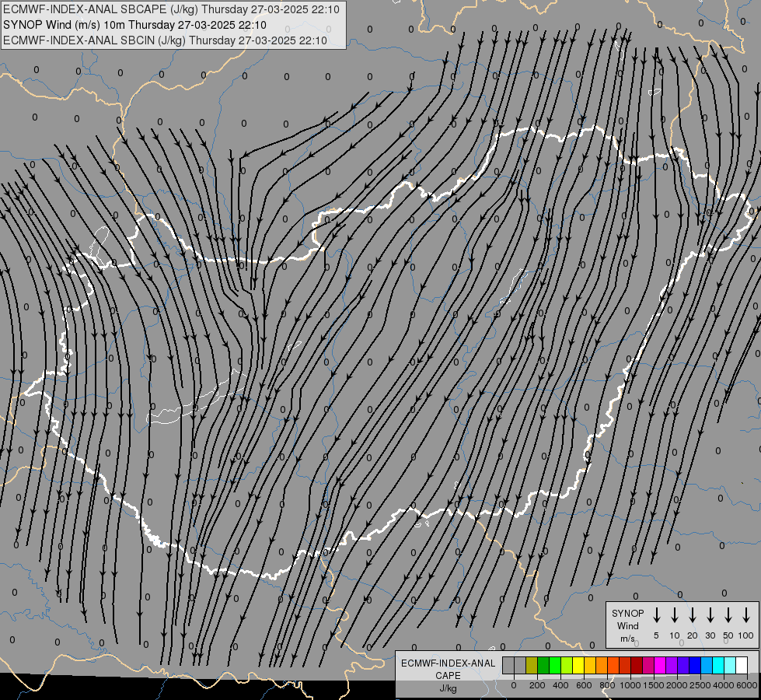Click the 5 label under first wind arrow
761x700 pixels.
(656, 635)
